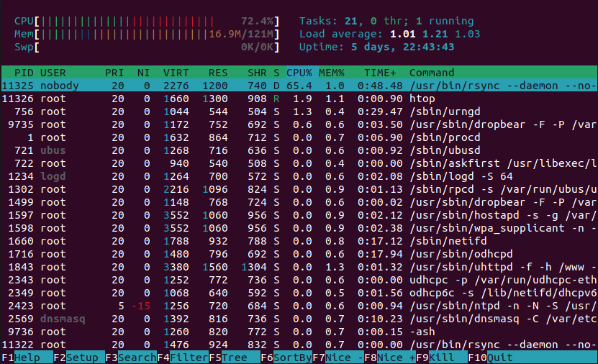
Task: Click the Mem usage meter bar
Action: tap(147, 34)
